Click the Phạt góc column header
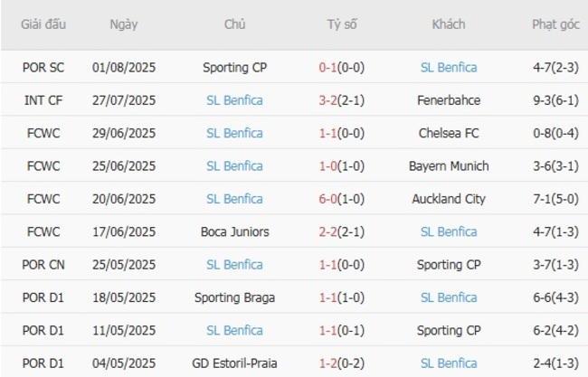 (555, 24)
